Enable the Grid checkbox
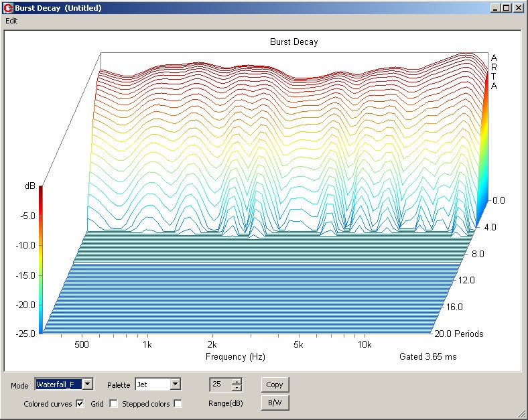The image size is (528, 420). pyautogui.click(x=113, y=404)
